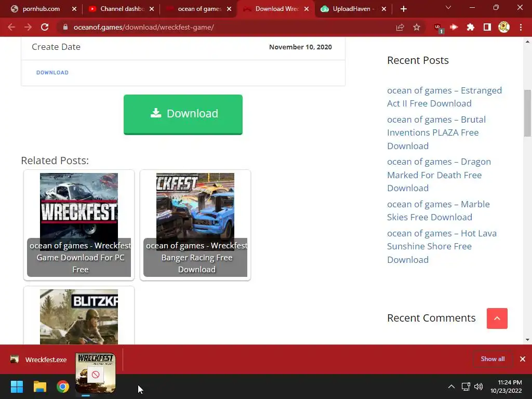Show hidden system tray icons
Image resolution: width=532 pixels, height=399 pixels.
click(x=451, y=387)
